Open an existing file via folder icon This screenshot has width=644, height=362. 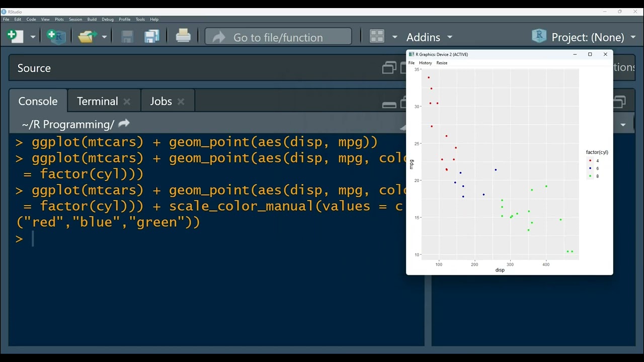88,37
